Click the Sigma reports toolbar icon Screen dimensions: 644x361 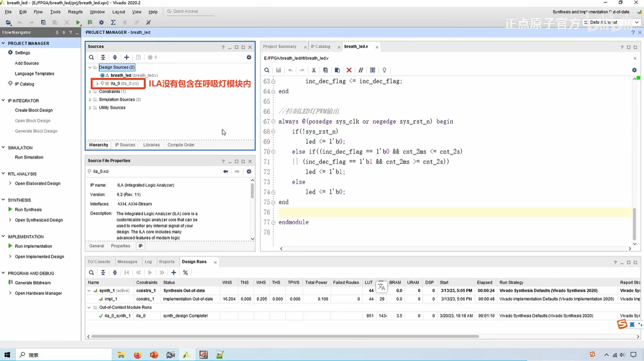point(113,22)
